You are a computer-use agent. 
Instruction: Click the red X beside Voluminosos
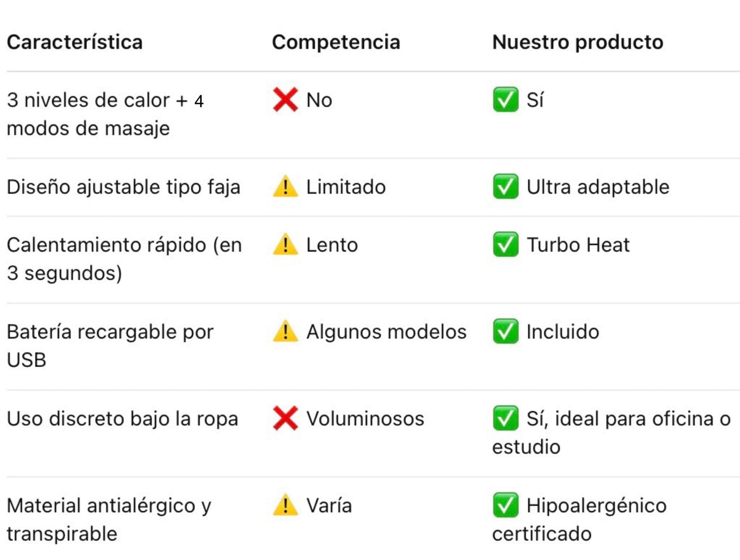click(x=285, y=418)
